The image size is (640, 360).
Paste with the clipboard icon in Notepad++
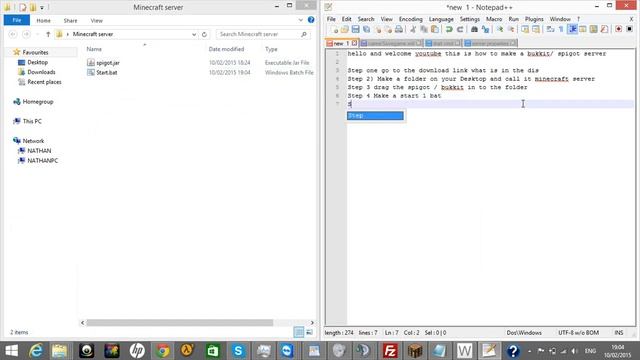coord(435,29)
